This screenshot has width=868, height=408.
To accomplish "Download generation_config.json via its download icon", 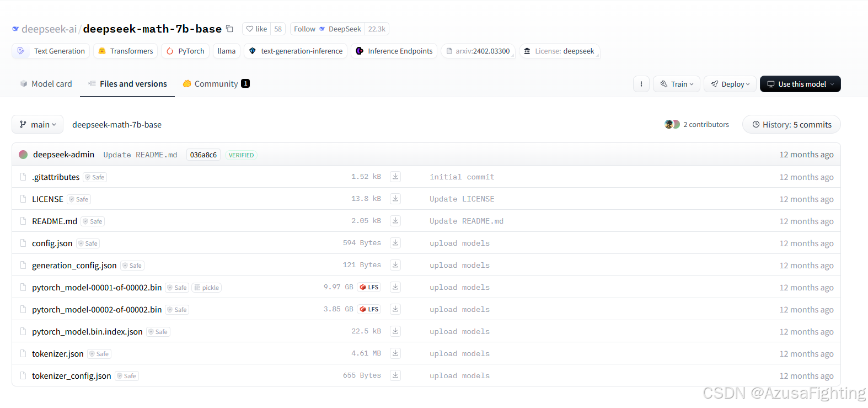I will 395,265.
